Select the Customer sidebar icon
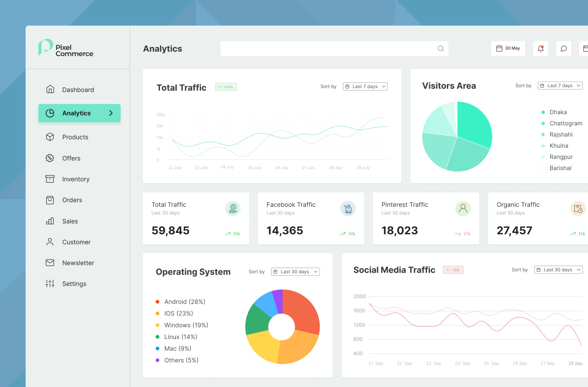Viewport: 588px width, 387px height. 50,242
